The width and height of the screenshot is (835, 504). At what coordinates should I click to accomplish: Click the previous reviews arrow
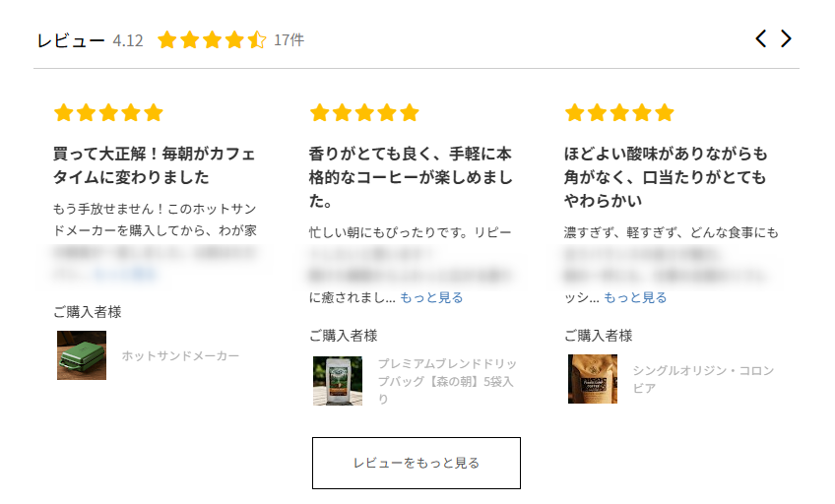tap(760, 38)
